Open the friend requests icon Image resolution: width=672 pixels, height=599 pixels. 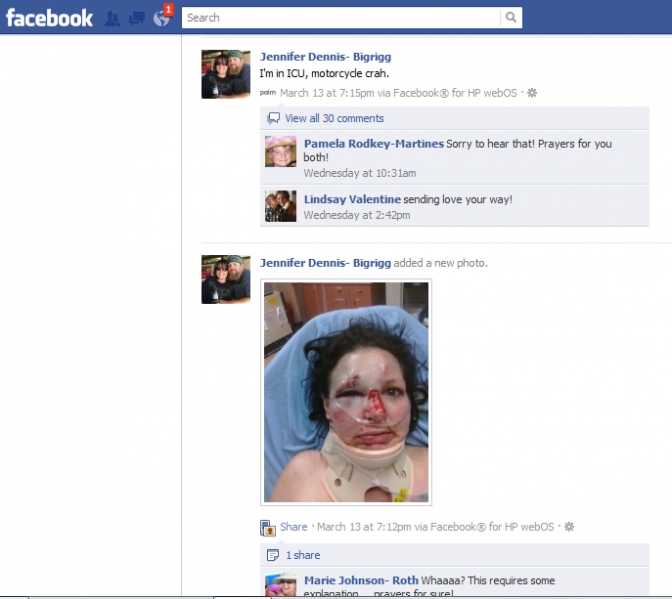(x=113, y=18)
